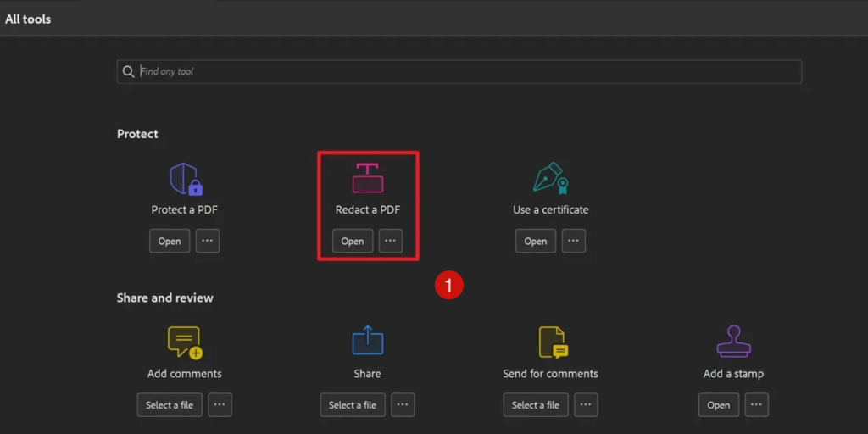This screenshot has height=434, width=868.
Task: Open the Protect a PDF tool
Action: click(170, 241)
